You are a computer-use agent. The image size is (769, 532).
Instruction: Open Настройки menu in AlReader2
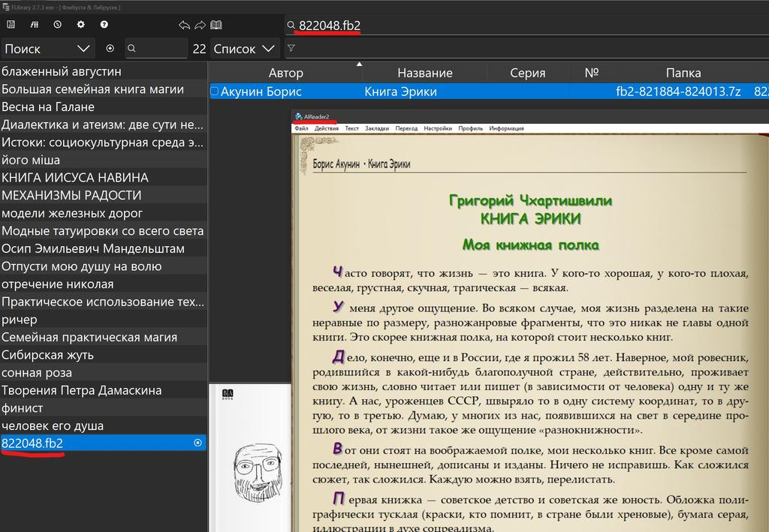click(438, 128)
